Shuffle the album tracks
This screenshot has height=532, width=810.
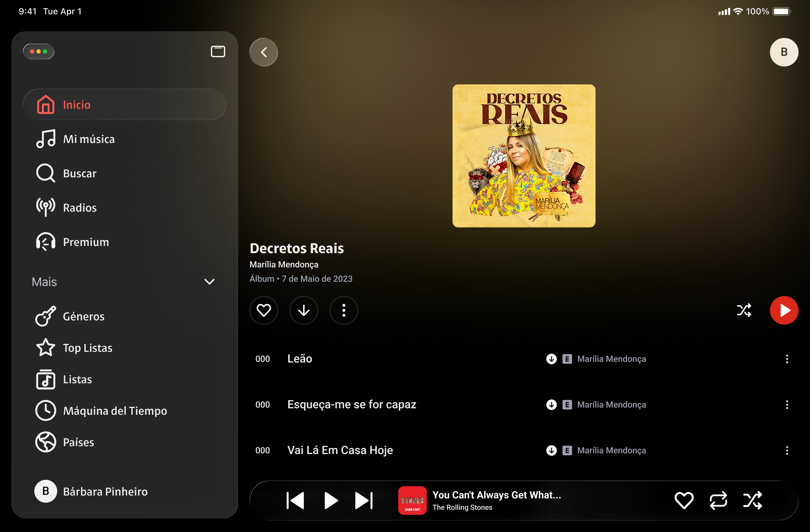click(x=744, y=310)
